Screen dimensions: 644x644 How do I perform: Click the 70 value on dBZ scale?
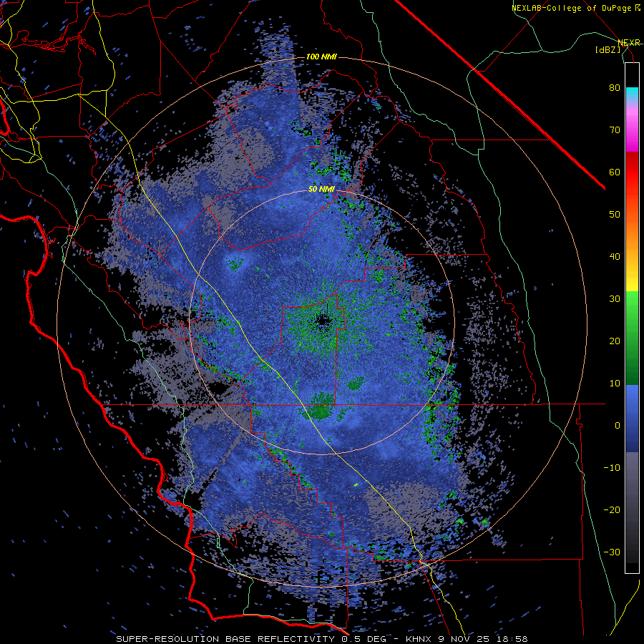pos(615,130)
